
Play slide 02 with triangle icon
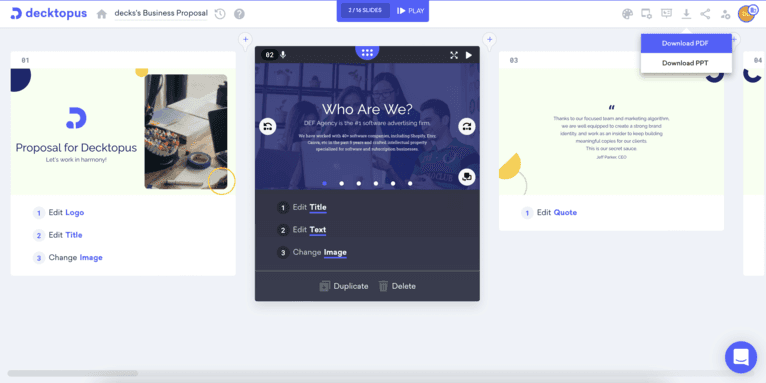pos(469,55)
